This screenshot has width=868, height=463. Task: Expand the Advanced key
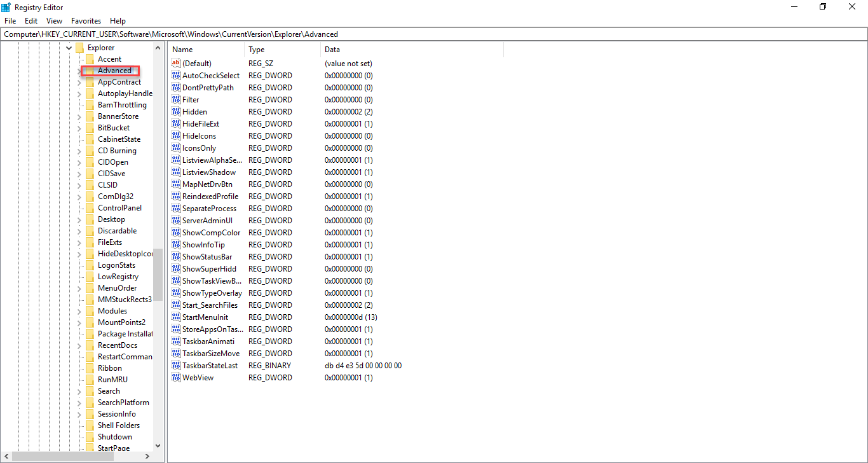coord(79,71)
